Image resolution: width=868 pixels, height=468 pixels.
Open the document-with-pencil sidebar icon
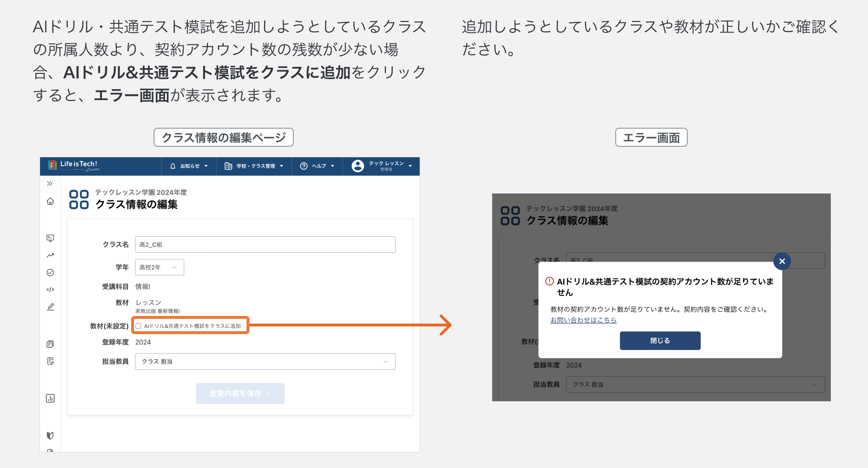coord(50,361)
